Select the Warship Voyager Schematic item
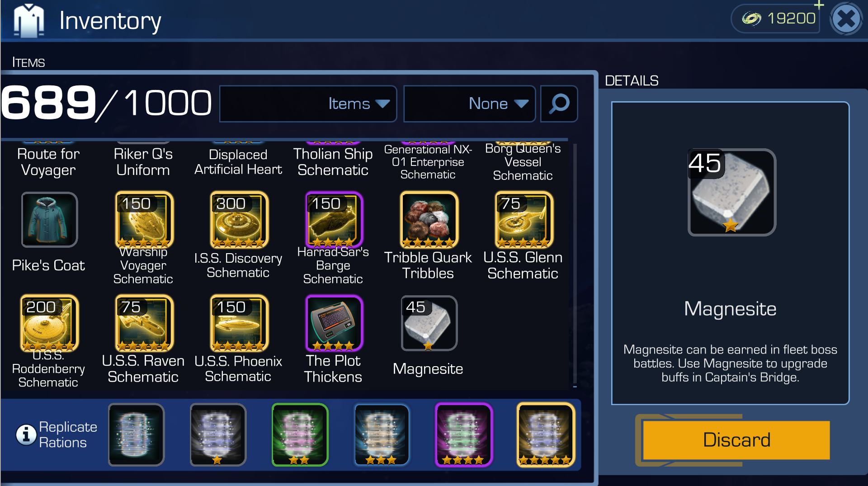868x486 pixels. pos(144,220)
